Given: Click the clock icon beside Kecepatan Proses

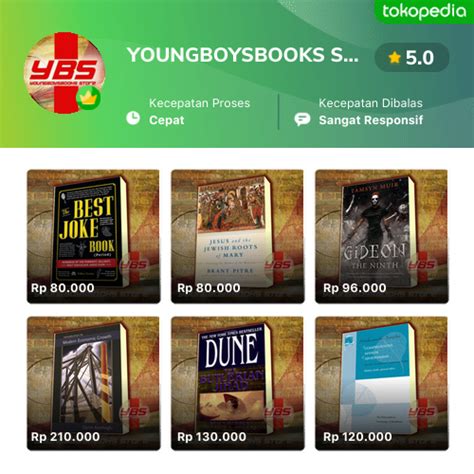Looking at the screenshot, I should 133,118.
